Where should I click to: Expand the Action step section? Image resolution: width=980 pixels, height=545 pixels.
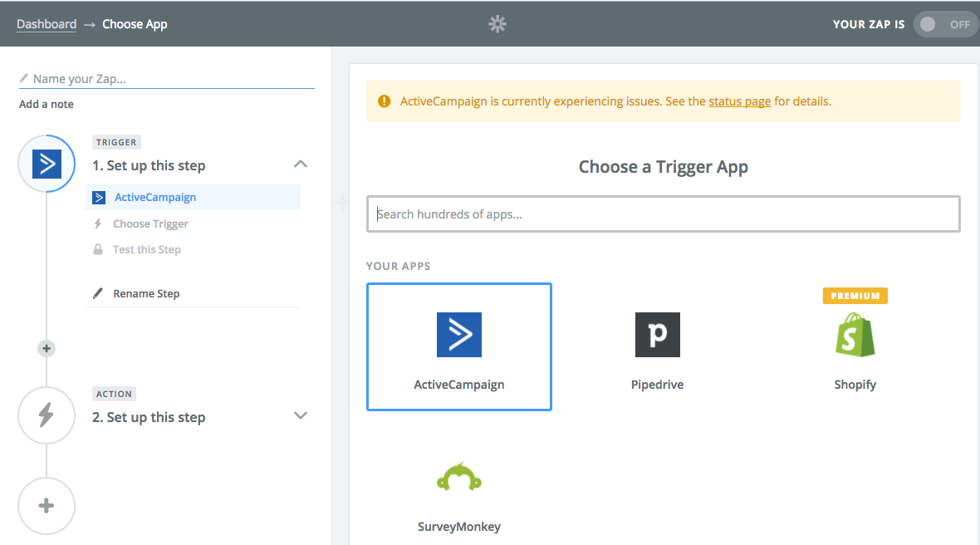coord(301,416)
